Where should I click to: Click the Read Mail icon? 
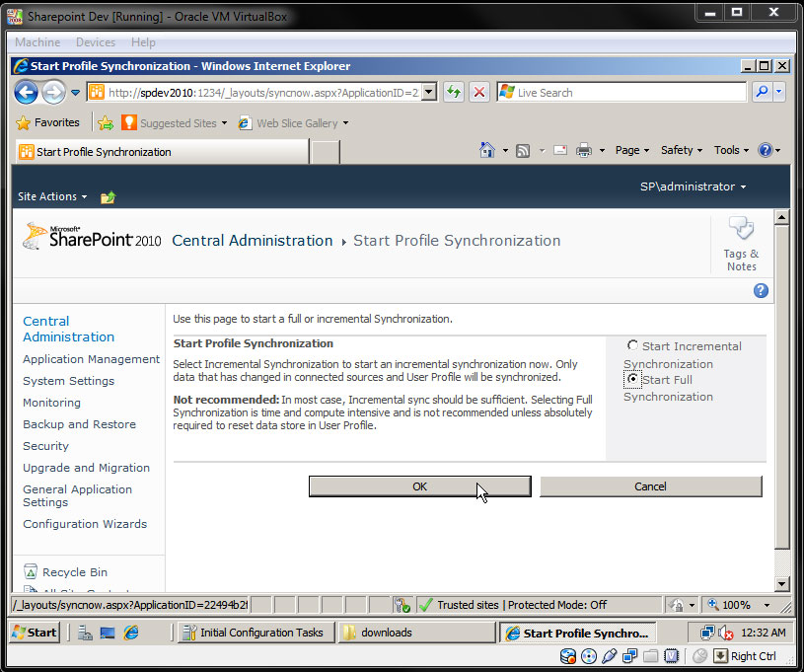point(560,150)
